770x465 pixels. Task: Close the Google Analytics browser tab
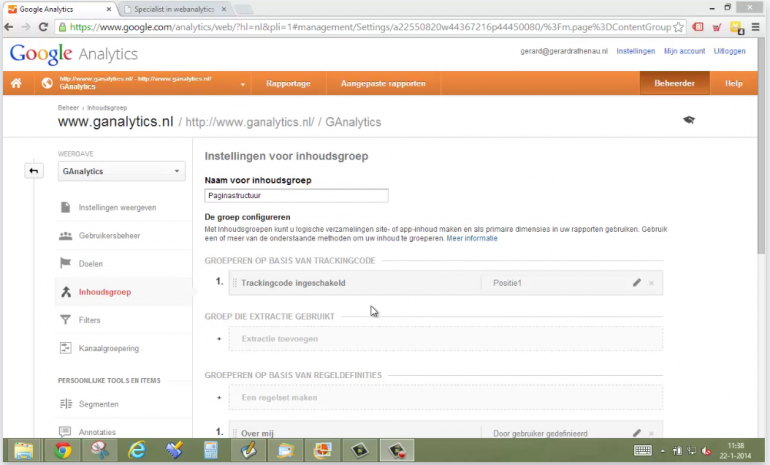tap(109, 9)
